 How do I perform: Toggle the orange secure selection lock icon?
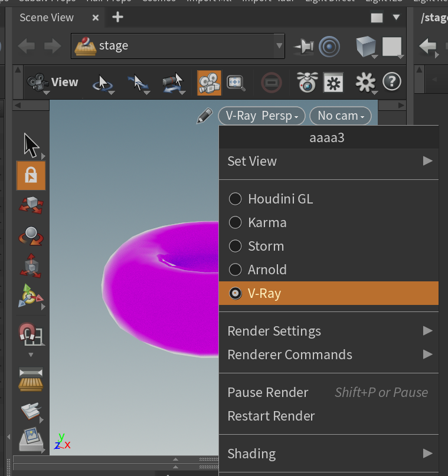31,176
